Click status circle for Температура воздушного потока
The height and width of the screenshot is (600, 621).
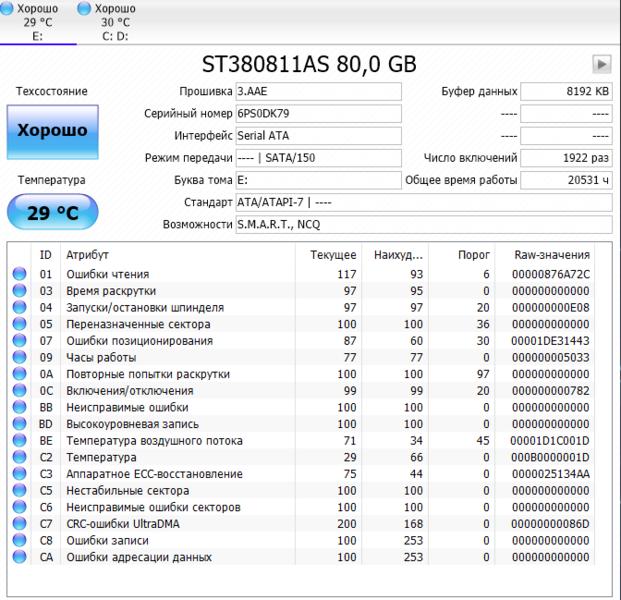[19, 440]
